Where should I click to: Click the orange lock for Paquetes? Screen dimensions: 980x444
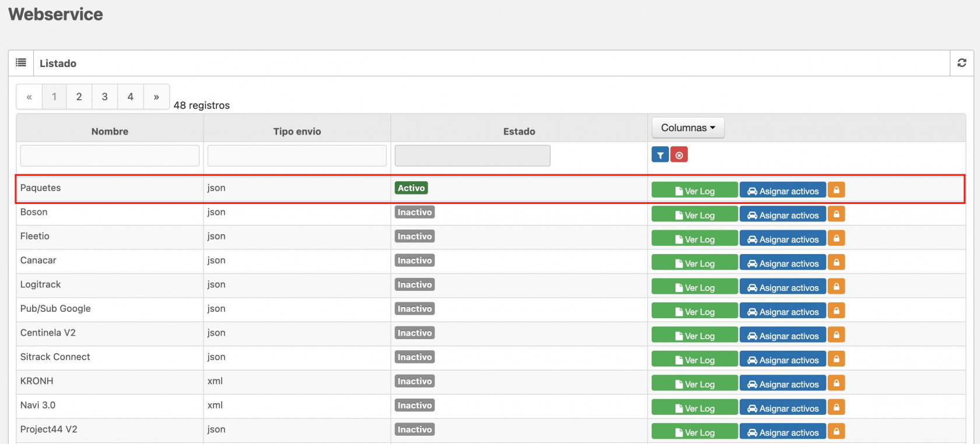(836, 190)
